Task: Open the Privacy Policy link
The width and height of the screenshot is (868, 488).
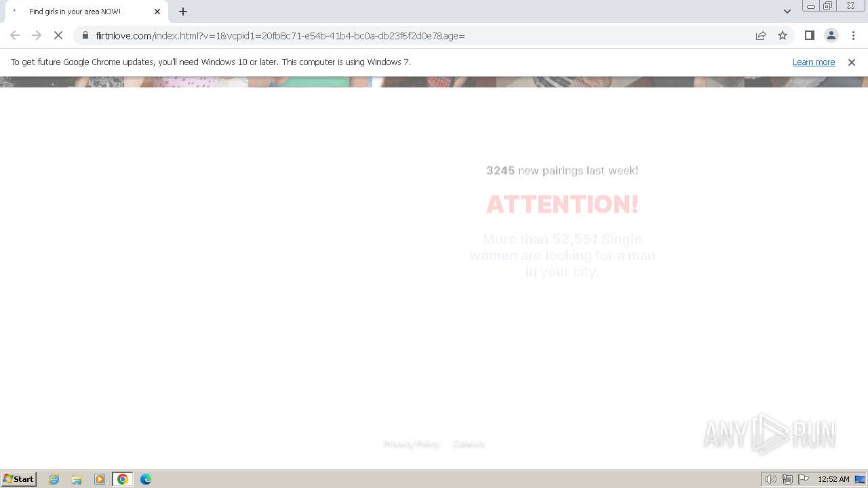Action: (411, 443)
